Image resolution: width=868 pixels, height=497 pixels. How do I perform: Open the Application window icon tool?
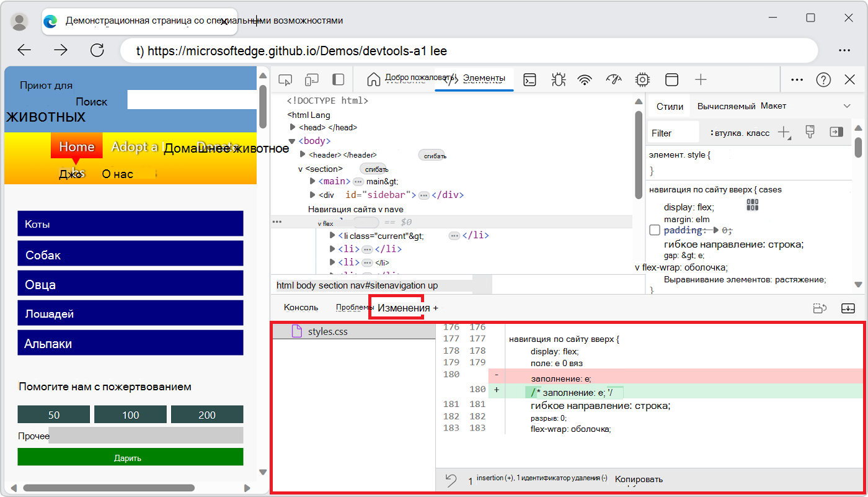click(671, 79)
